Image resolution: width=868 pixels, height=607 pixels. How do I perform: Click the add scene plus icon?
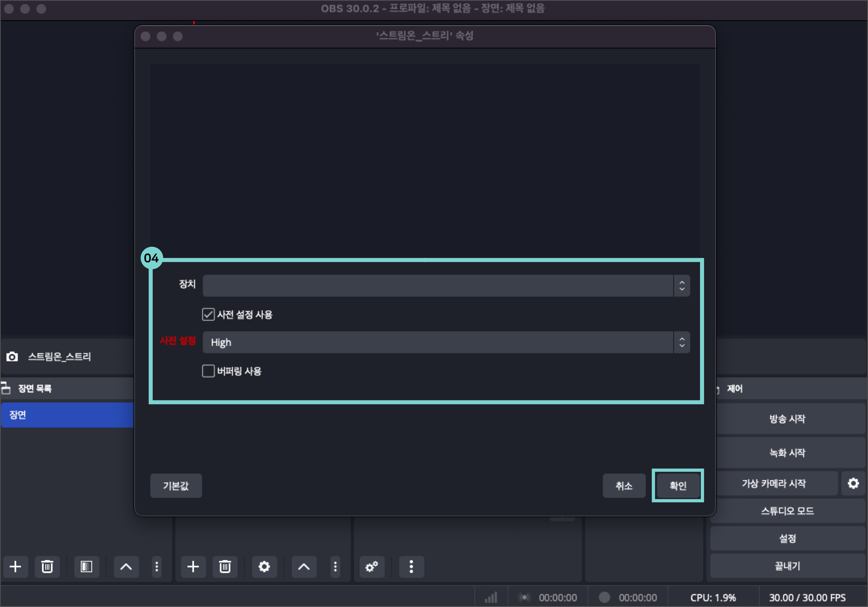click(15, 567)
